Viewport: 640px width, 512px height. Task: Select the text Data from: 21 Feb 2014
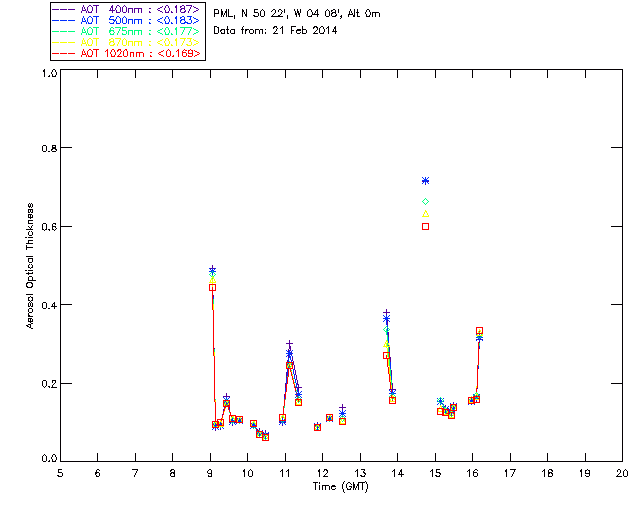coord(275,31)
